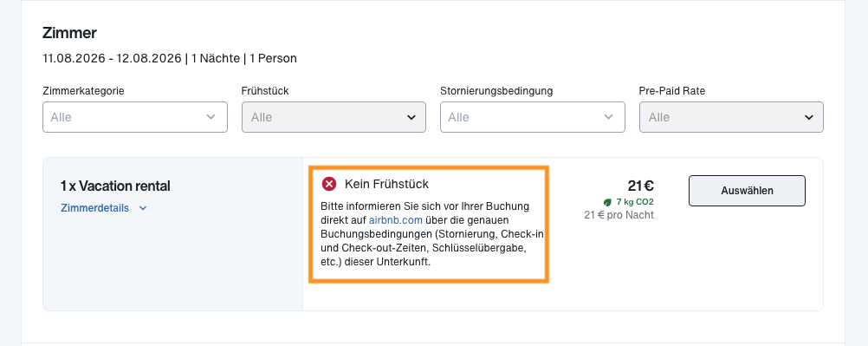
Task: Open the Pre-Paid Rate dropdown
Action: [731, 117]
